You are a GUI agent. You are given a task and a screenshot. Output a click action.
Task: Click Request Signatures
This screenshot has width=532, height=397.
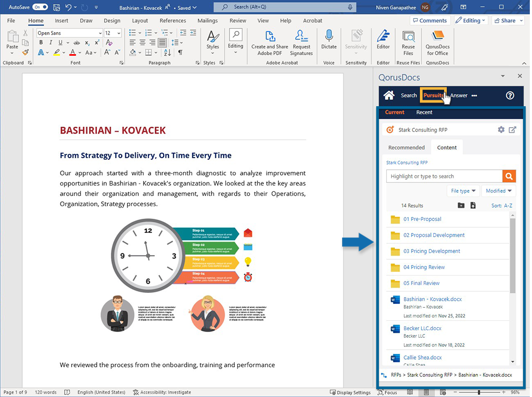(x=302, y=43)
